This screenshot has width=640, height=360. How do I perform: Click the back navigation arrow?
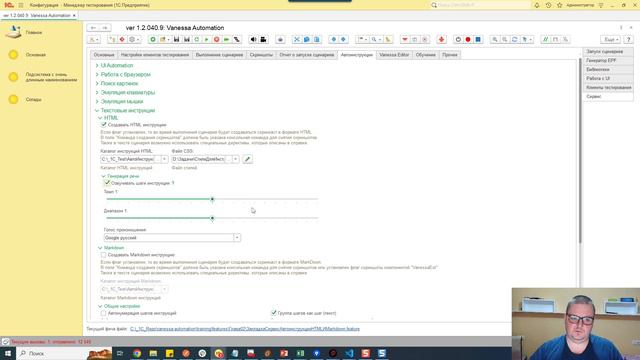tap(93, 28)
